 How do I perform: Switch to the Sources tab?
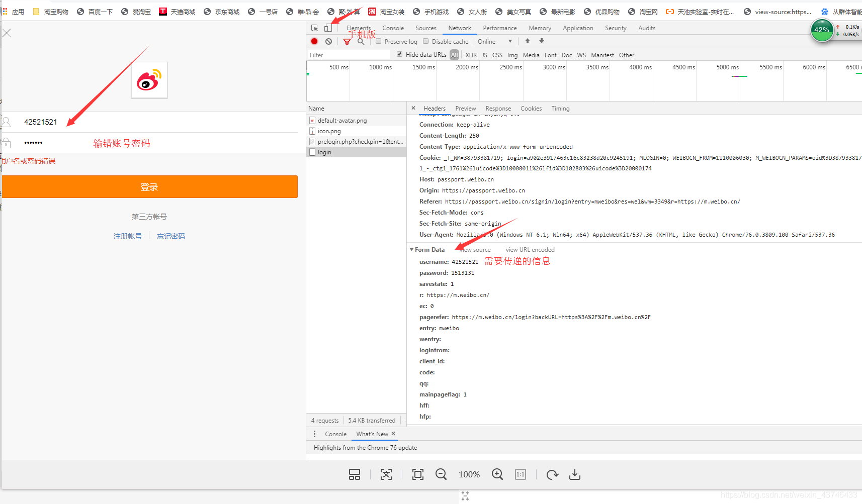click(426, 28)
